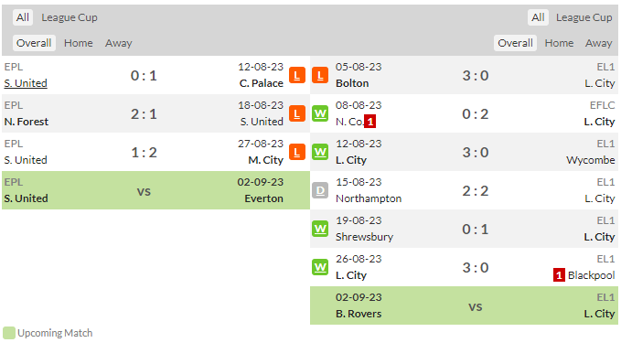
Task: Click the draw badge for Northampton match
Action: pos(320,190)
